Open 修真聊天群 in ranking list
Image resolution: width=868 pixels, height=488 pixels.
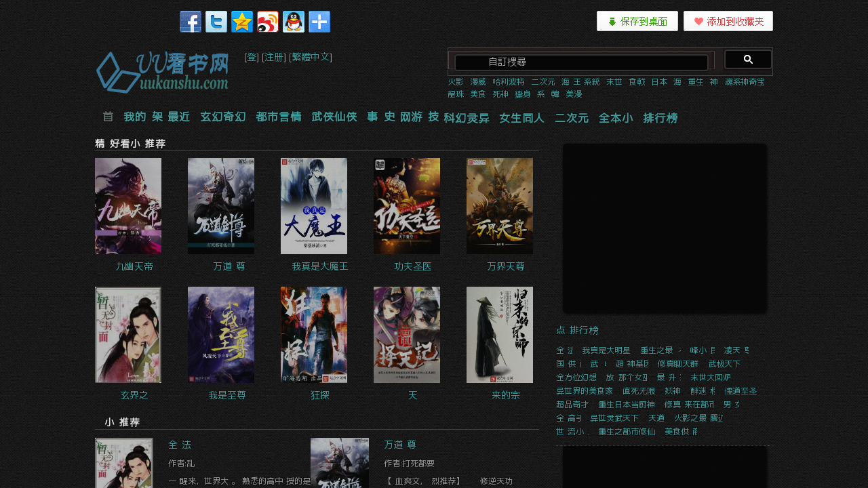678,364
